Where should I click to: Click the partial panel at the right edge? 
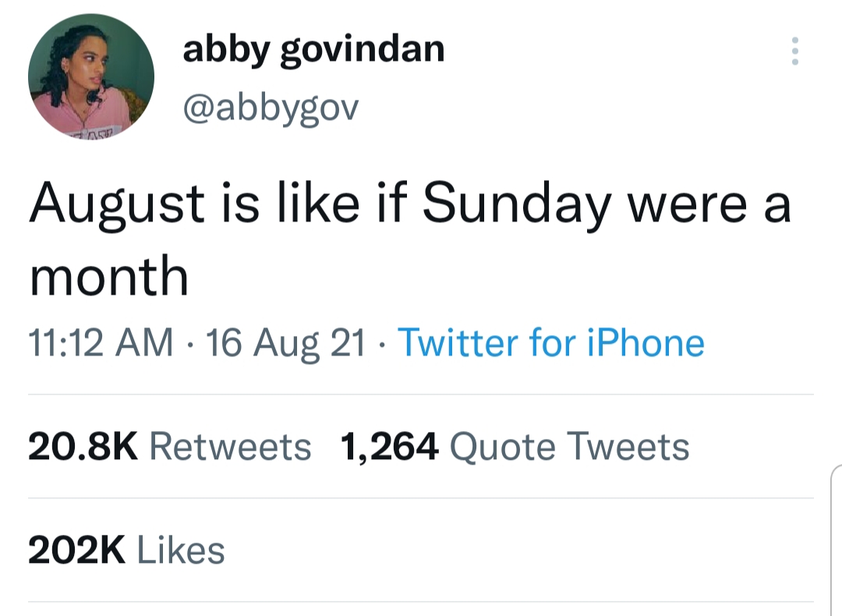[836, 538]
